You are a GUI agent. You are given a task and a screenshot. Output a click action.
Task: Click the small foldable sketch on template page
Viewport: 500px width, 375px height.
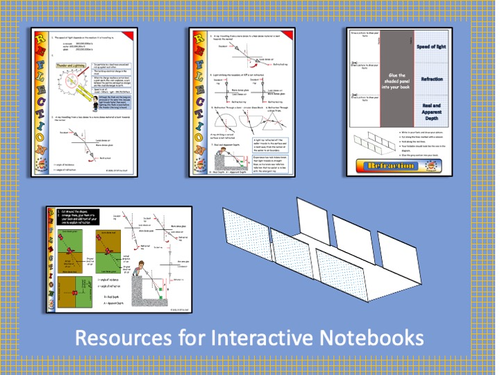click(374, 143)
